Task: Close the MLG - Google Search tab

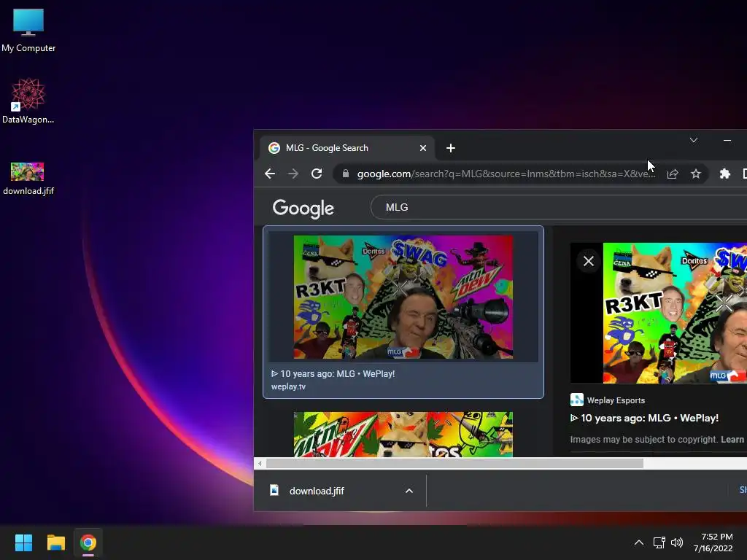Action: [422, 148]
